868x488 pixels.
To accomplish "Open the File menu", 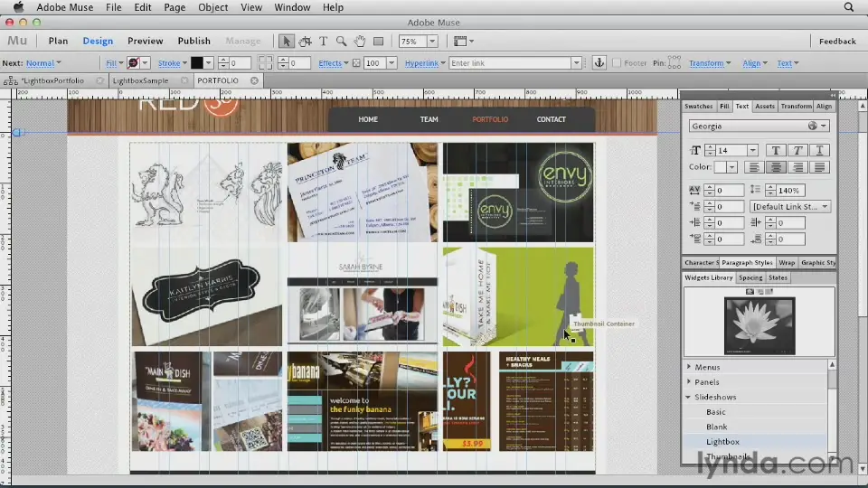I will tap(114, 7).
